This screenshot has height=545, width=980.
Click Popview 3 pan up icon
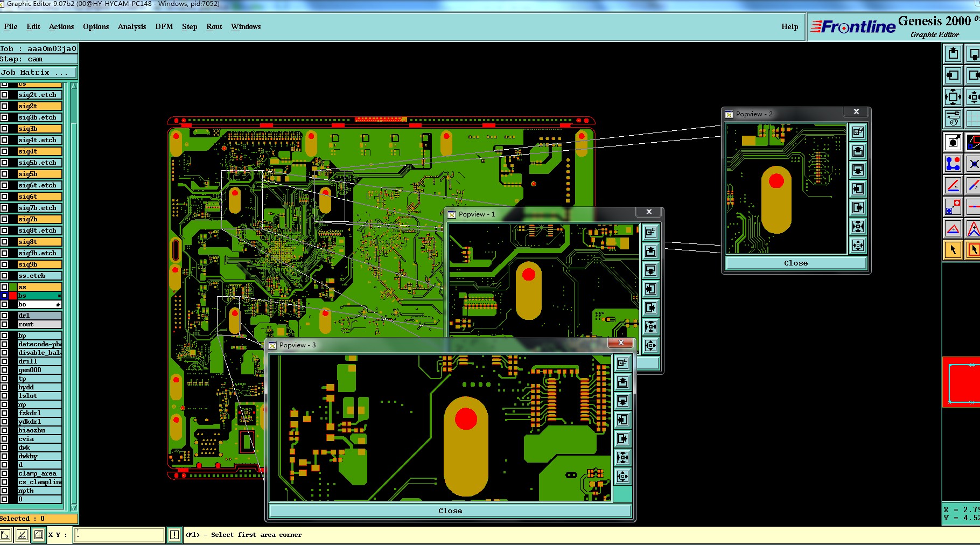click(622, 382)
